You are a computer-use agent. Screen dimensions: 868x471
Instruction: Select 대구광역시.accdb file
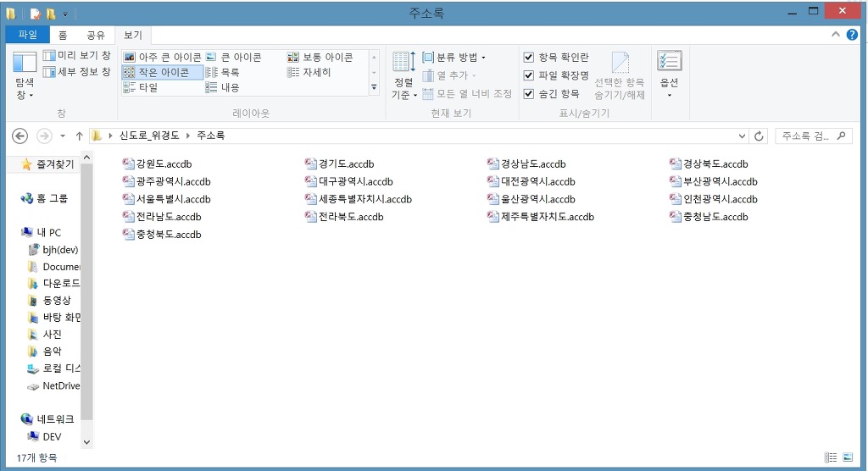pyautogui.click(x=348, y=181)
